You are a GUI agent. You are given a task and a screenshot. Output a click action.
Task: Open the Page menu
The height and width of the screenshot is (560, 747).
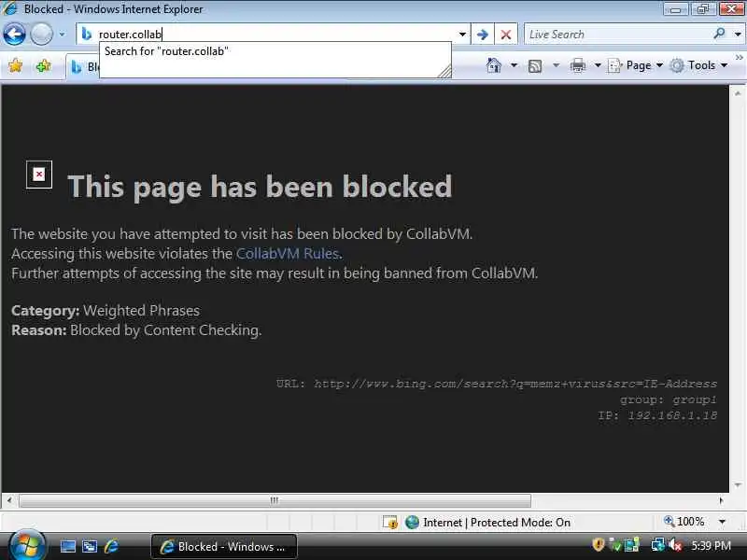pos(636,65)
